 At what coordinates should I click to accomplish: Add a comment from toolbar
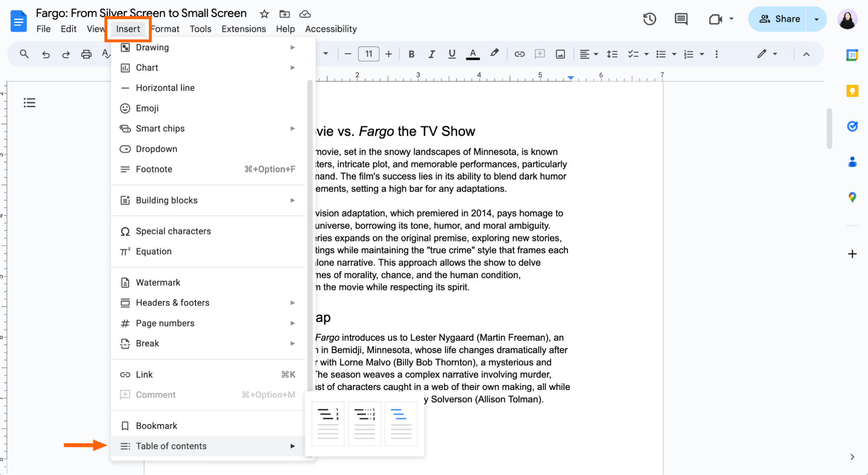[x=540, y=54]
